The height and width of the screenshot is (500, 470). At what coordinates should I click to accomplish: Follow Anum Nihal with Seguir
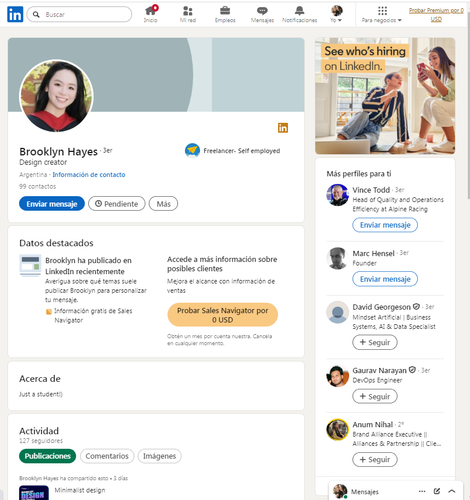[x=375, y=460]
